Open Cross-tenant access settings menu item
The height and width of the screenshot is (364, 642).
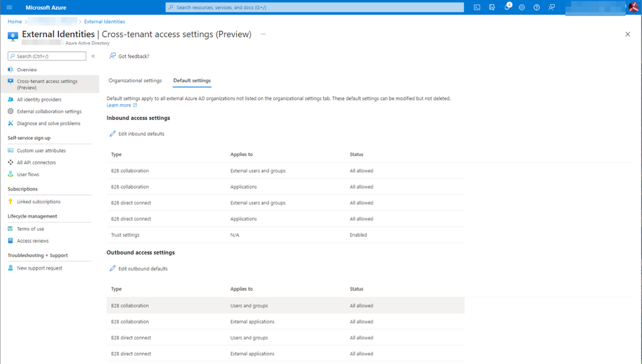click(x=49, y=84)
